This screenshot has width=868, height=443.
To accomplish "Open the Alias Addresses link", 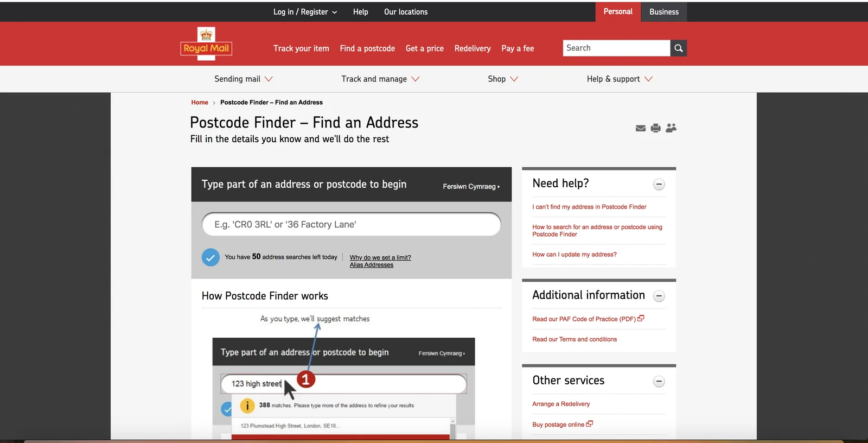I will (x=372, y=265).
